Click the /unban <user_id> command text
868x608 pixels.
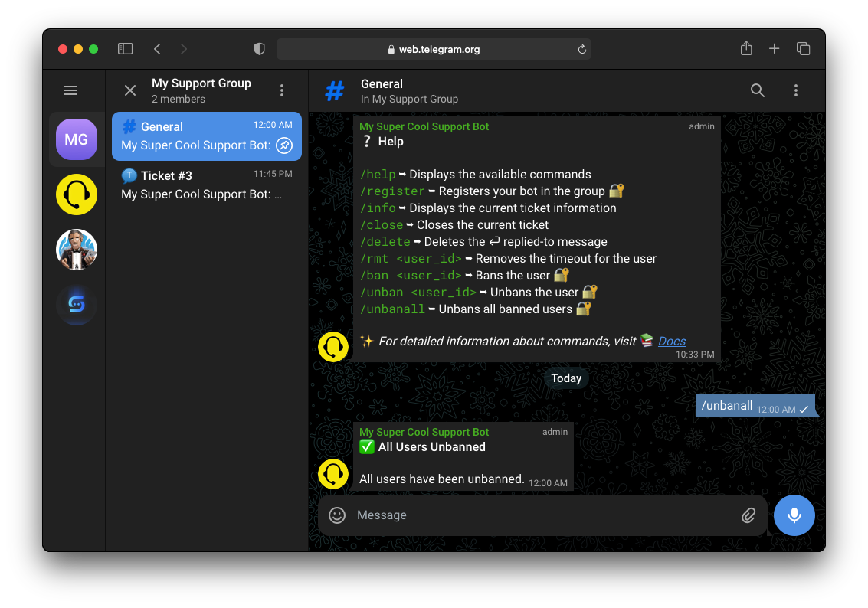418,293
